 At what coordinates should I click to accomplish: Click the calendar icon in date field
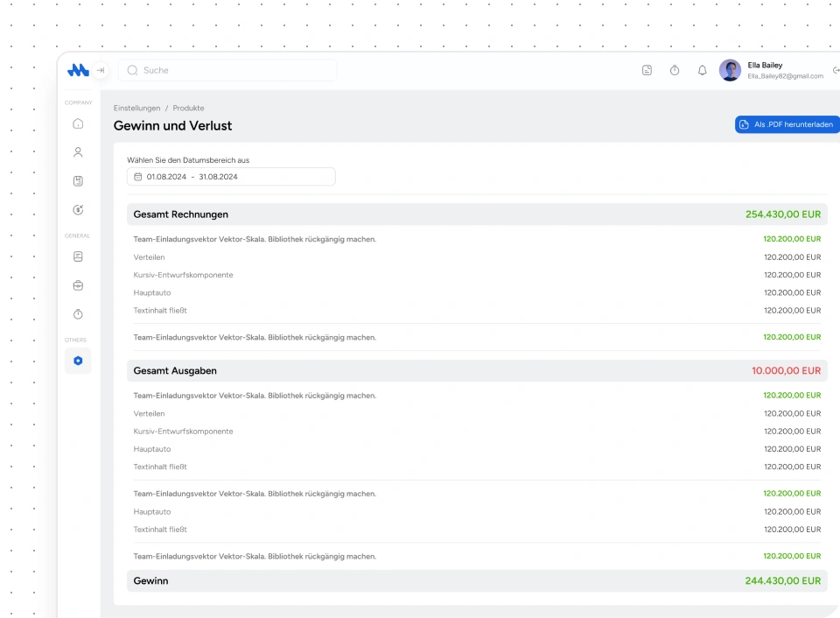(x=137, y=177)
